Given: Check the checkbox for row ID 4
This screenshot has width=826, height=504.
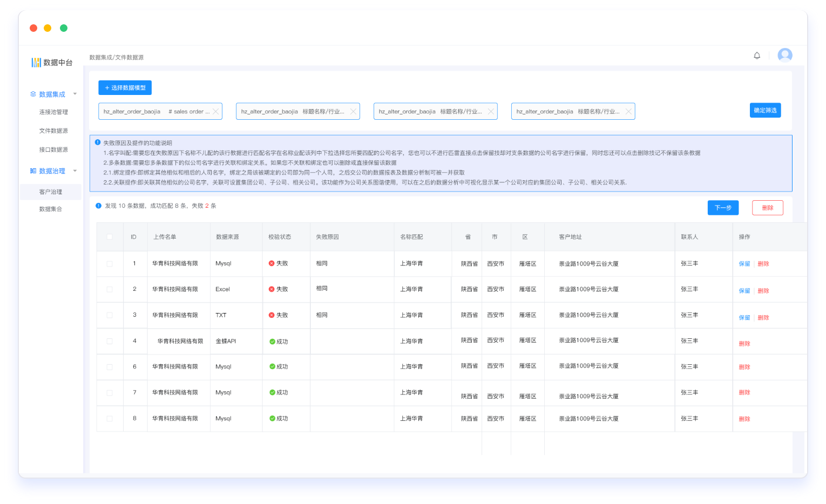Looking at the screenshot, I should tap(110, 341).
